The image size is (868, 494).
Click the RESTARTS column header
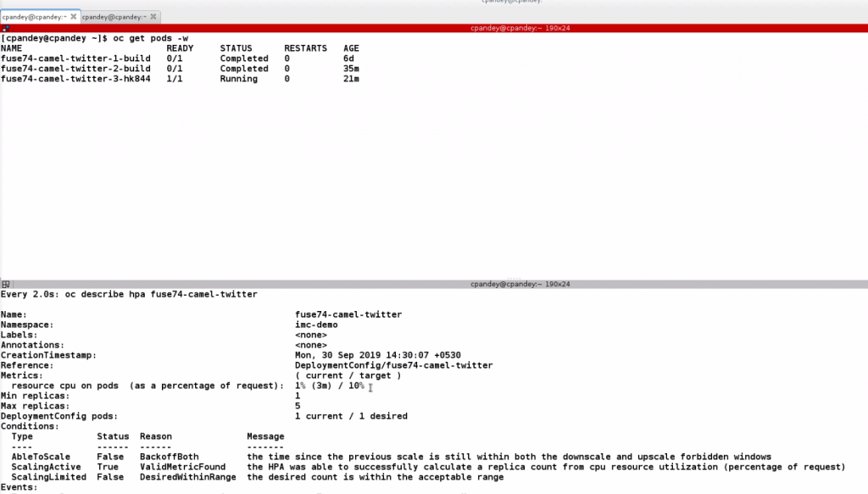[305, 48]
